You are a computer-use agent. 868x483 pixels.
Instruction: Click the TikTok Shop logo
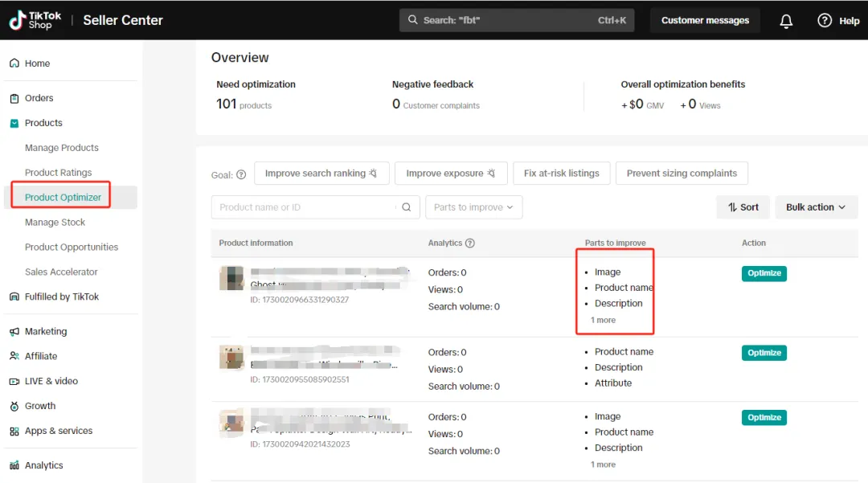(x=35, y=20)
